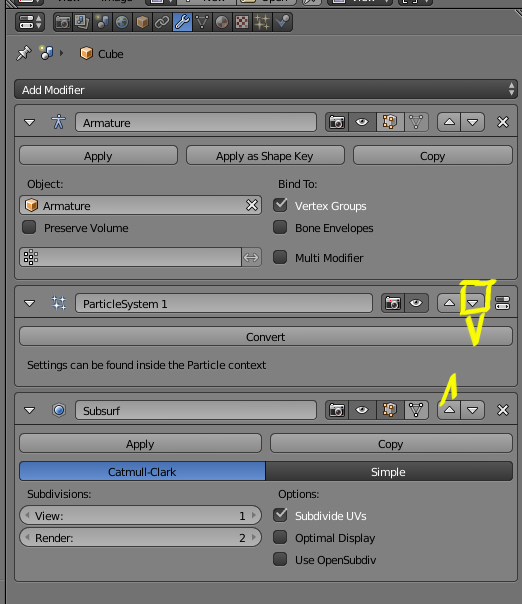
Task: Enable the Preserve Volume checkbox
Action: tap(29, 227)
